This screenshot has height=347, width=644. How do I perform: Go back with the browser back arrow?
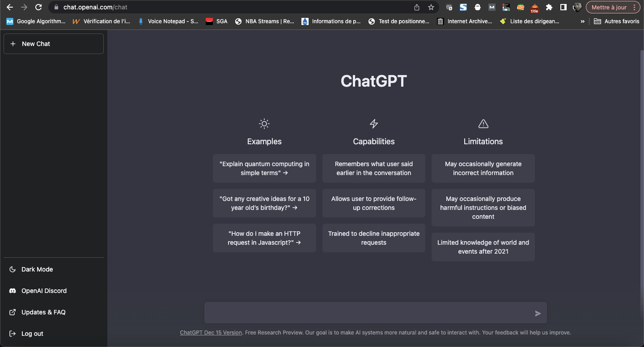(10, 7)
